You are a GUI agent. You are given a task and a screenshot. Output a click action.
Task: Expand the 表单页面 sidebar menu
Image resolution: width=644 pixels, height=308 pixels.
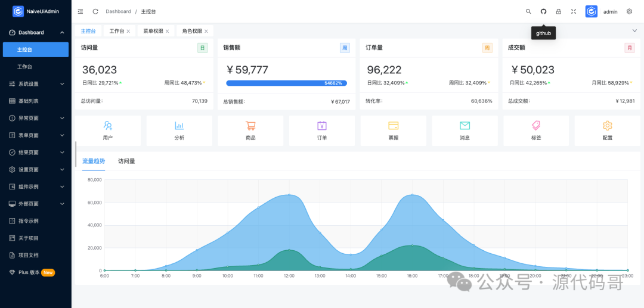pos(62,135)
